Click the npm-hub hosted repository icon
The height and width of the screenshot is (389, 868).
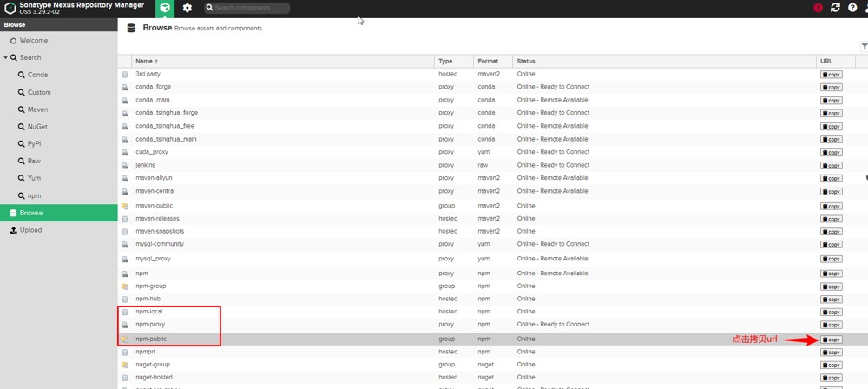[124, 300]
